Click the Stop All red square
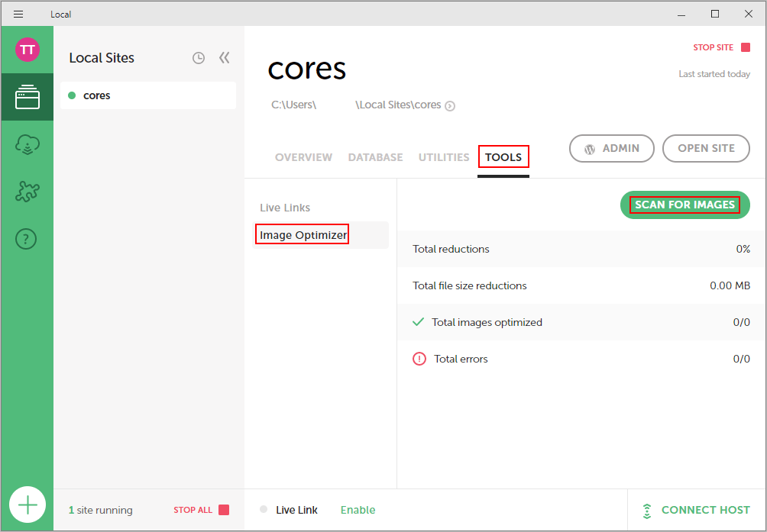This screenshot has width=767, height=532. coord(224,510)
